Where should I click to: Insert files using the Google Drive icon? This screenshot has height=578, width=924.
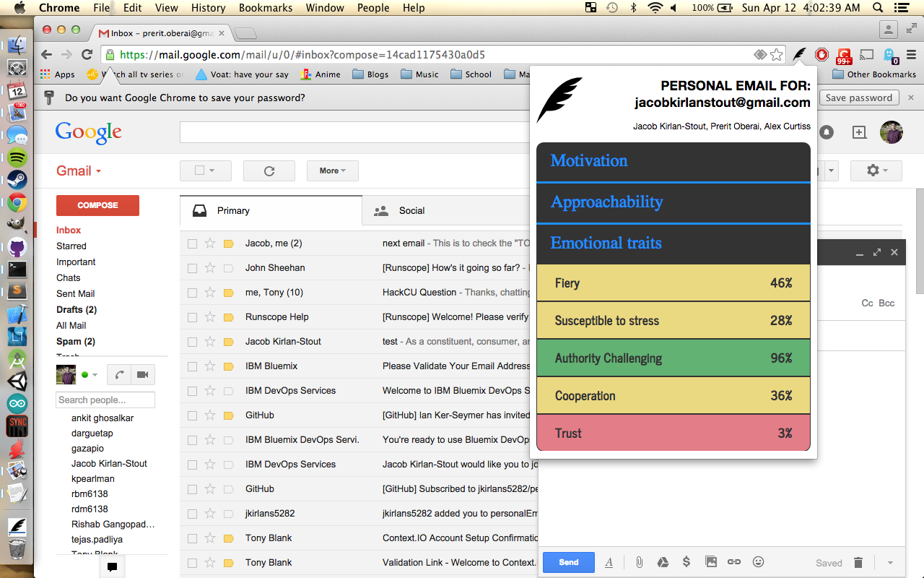pyautogui.click(x=663, y=562)
